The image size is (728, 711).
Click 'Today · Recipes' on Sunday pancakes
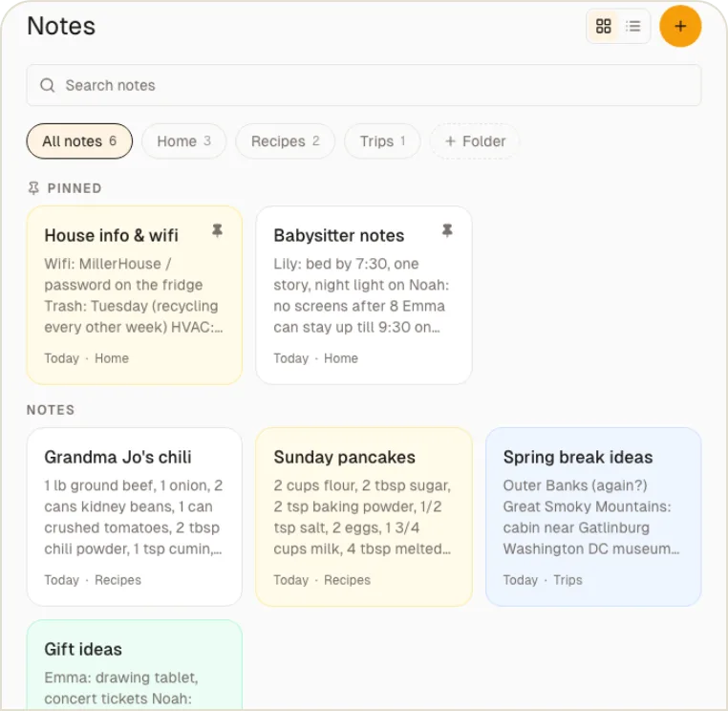tap(322, 580)
